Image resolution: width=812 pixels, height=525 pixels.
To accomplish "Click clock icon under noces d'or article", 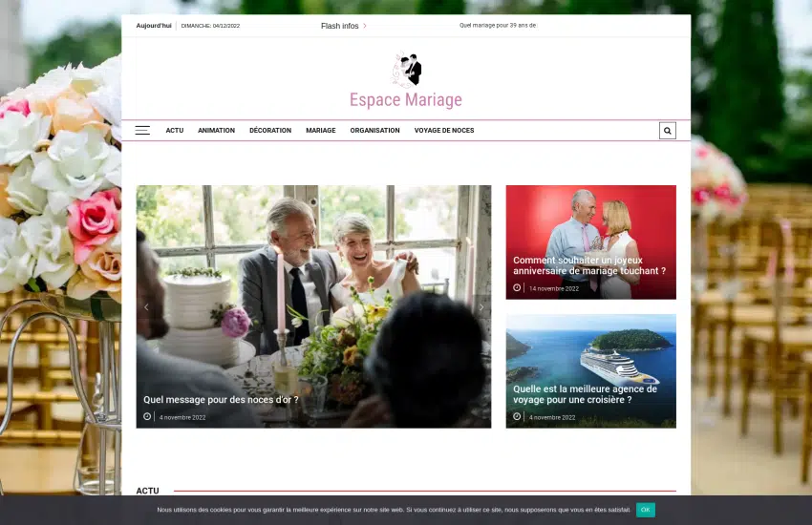I will pos(147,417).
